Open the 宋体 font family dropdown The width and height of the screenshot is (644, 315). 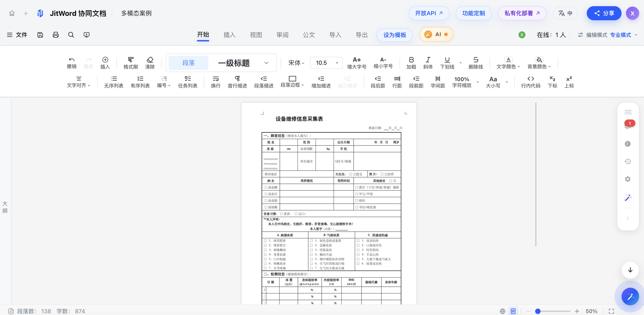pyautogui.click(x=296, y=63)
